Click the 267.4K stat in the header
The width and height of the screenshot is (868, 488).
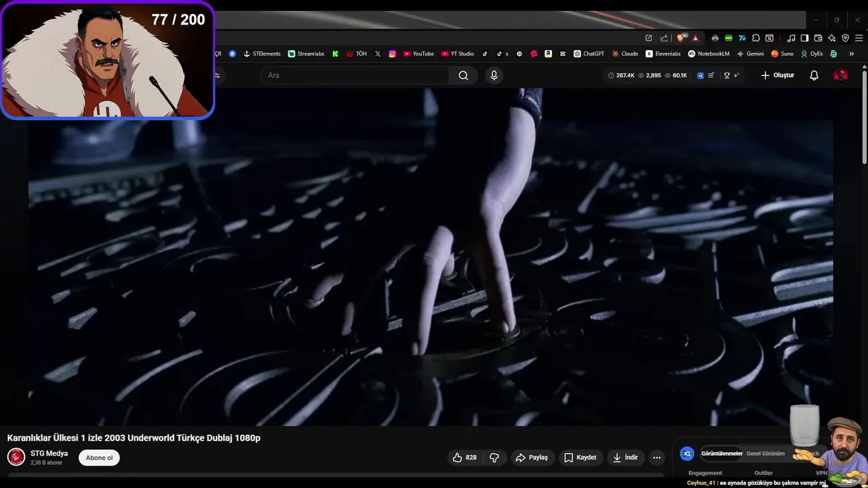point(621,75)
